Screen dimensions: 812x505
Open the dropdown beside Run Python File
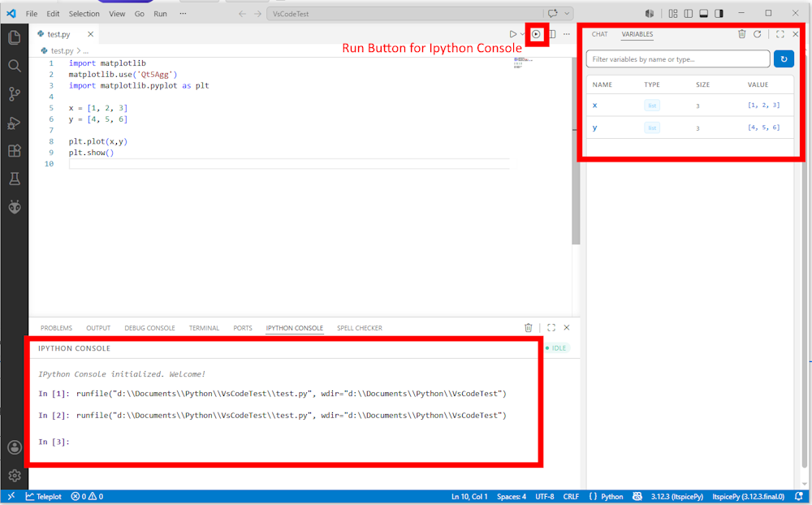pos(522,34)
